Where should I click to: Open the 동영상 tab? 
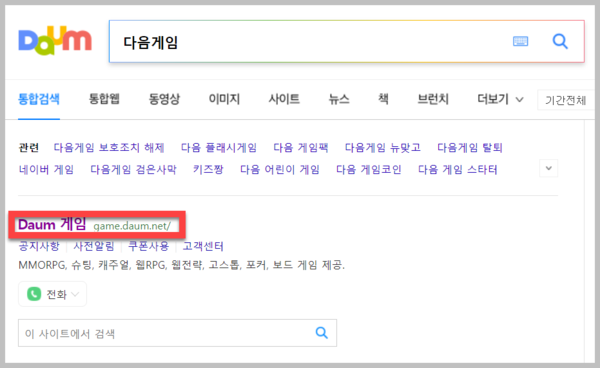[x=164, y=99]
